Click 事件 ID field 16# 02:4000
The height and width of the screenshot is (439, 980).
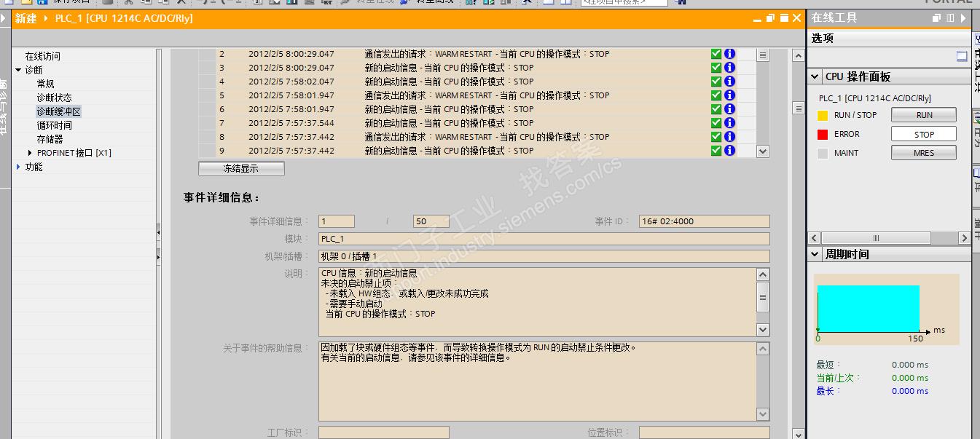click(704, 221)
